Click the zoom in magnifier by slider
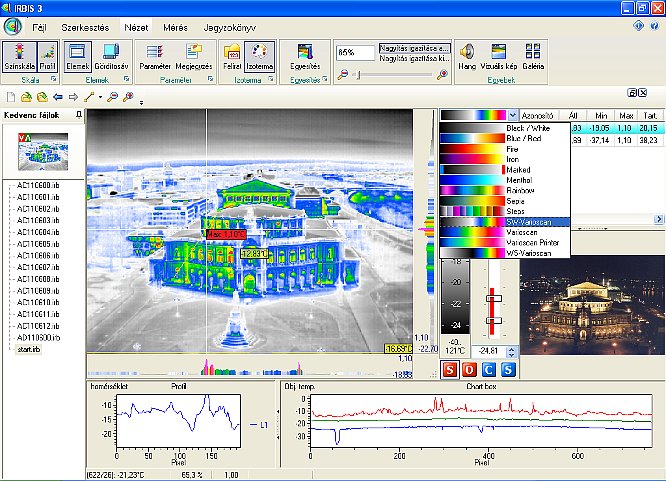This screenshot has width=666, height=481. pyautogui.click(x=442, y=75)
